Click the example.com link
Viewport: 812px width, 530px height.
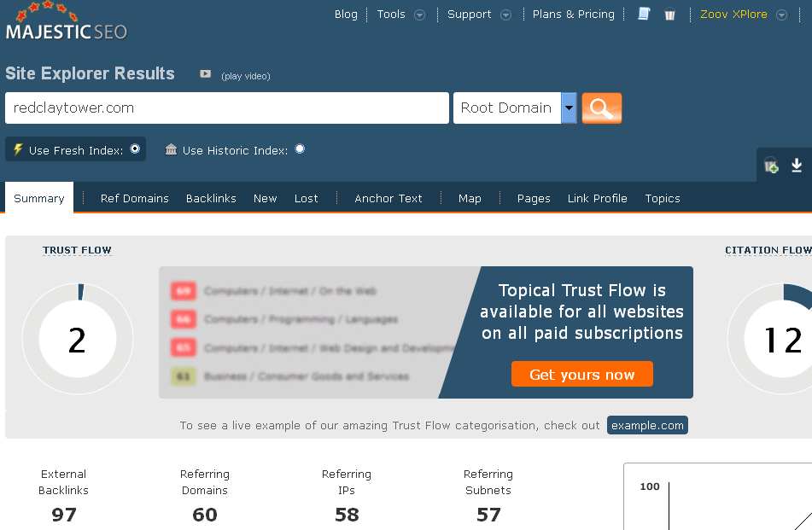click(647, 425)
